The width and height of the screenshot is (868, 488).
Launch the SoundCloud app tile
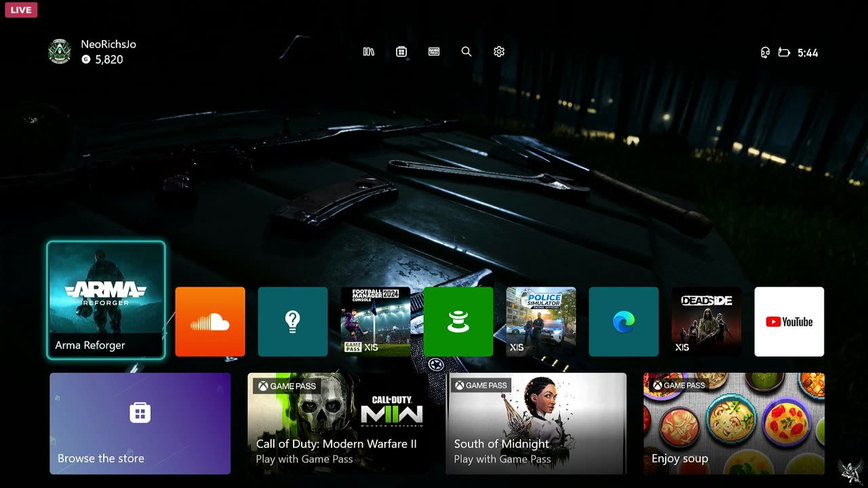pos(210,321)
